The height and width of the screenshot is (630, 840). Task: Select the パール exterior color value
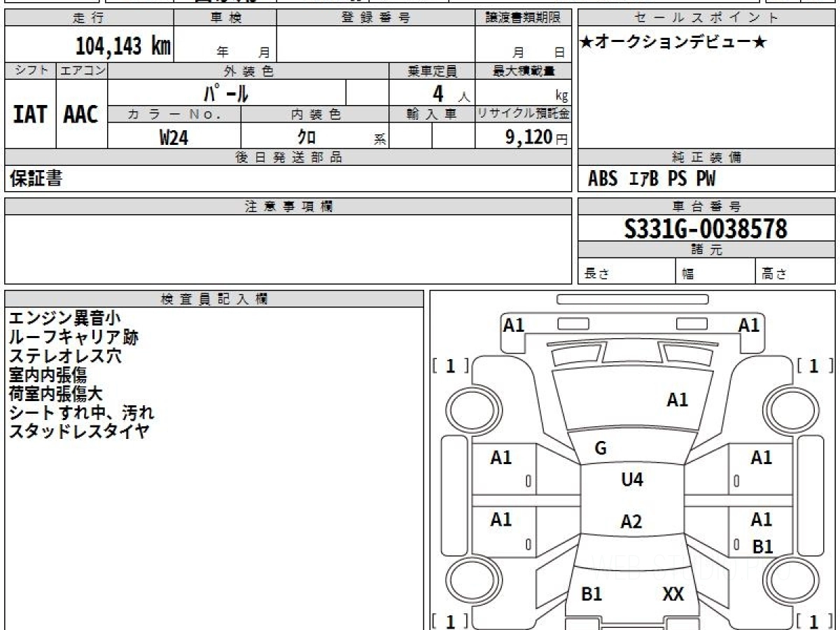click(226, 93)
